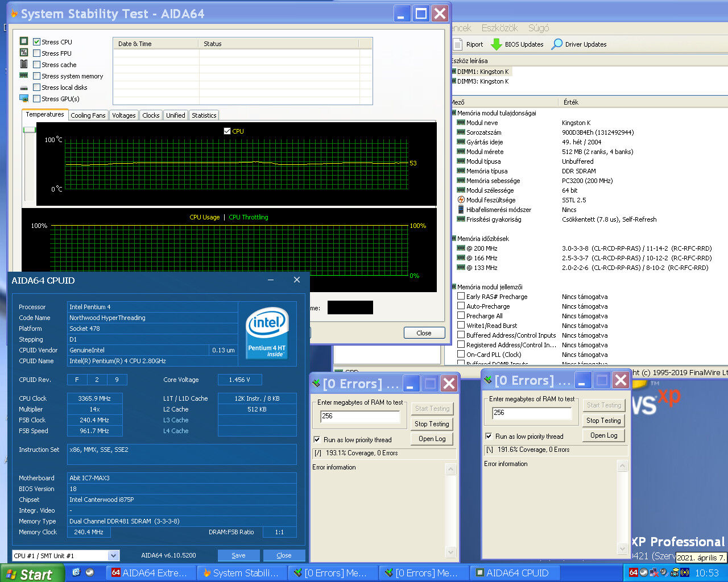Enable the Stress cache checkbox
The width and height of the screenshot is (728, 582).
coord(36,64)
